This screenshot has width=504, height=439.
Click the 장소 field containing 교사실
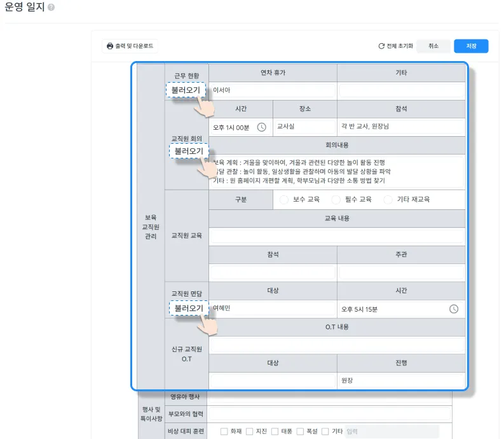pyautogui.click(x=304, y=127)
